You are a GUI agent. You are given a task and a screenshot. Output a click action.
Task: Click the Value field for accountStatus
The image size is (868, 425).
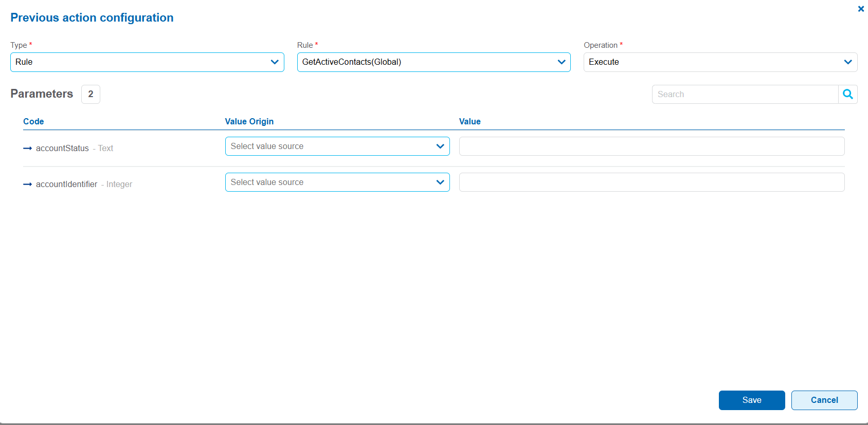click(x=652, y=146)
